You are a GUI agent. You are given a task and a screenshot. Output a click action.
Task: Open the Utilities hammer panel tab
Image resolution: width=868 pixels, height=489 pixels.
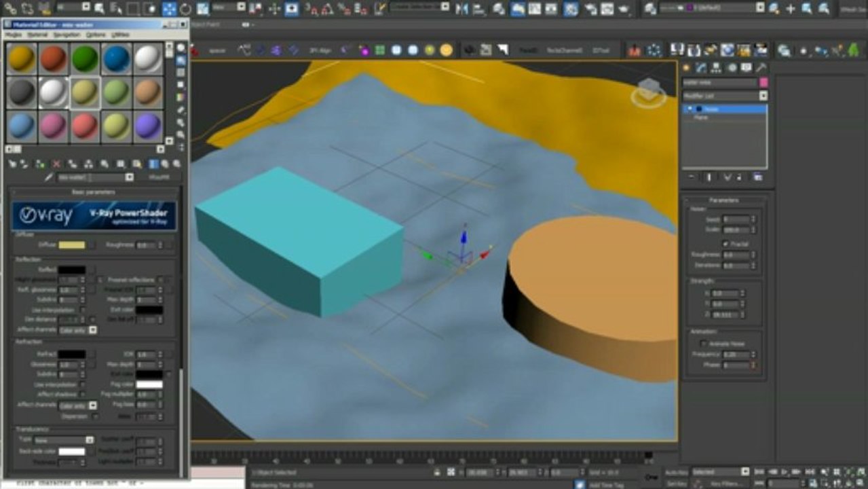click(761, 67)
